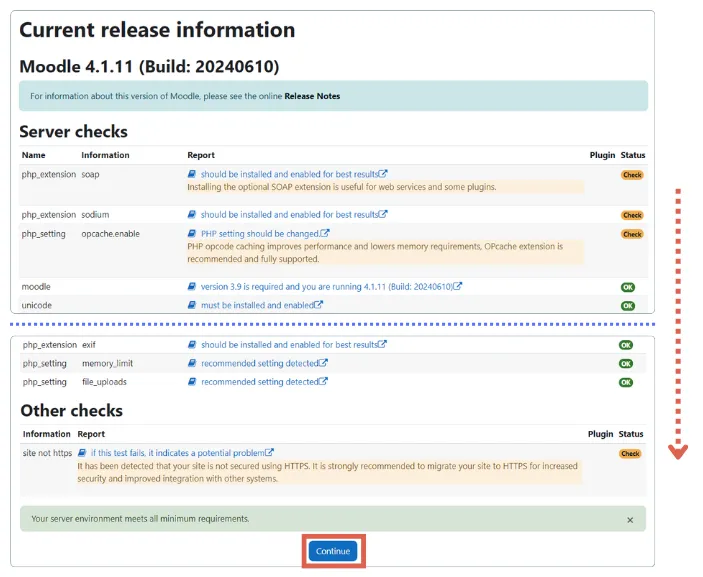Viewport: 703px width, 577px height.
Task: Click 'Moodle 4.1.11 (Build: 20240610)' heading
Action: tap(149, 67)
